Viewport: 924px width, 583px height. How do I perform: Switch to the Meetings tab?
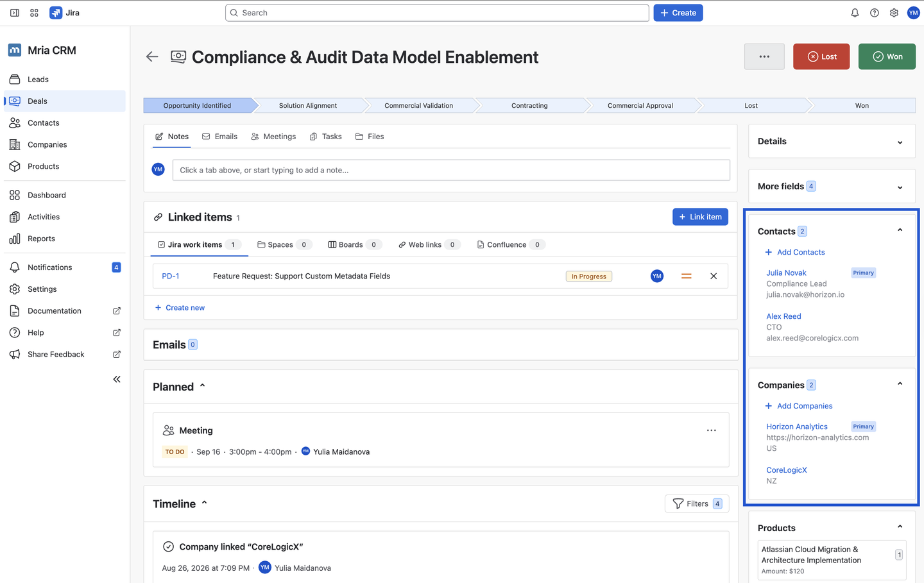(273, 137)
